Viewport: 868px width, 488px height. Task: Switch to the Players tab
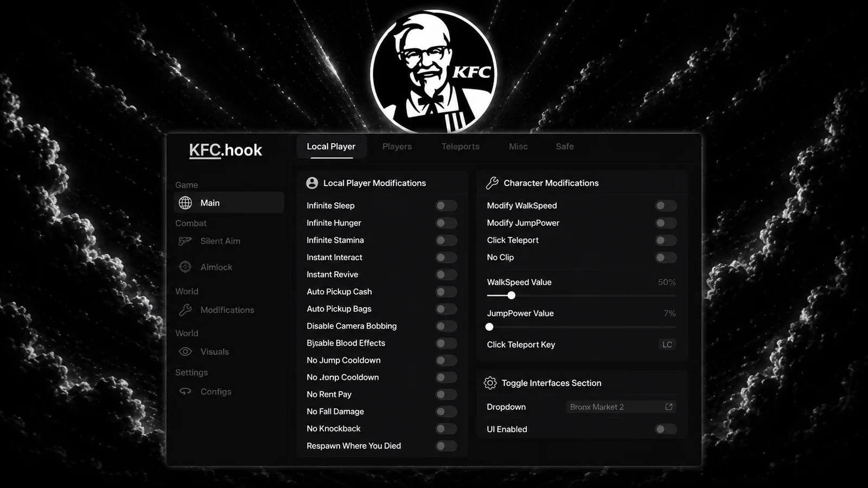397,146
